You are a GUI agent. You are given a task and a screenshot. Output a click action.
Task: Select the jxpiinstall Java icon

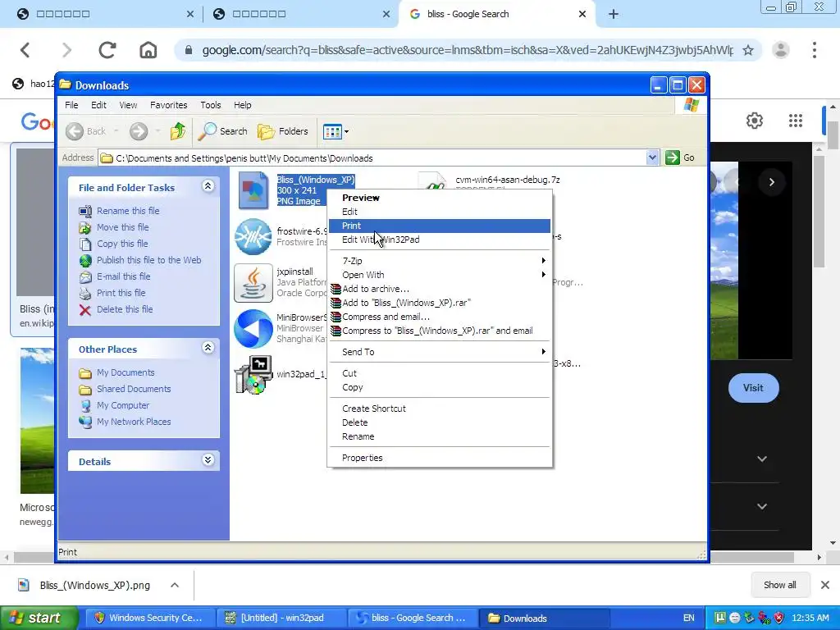[x=253, y=284]
